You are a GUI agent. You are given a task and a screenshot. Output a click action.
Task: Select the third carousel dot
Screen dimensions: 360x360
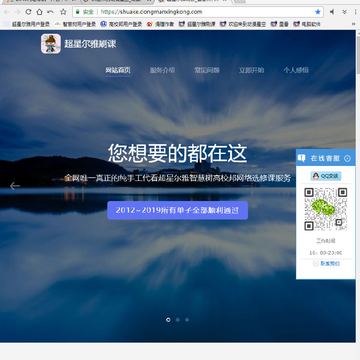point(187,320)
